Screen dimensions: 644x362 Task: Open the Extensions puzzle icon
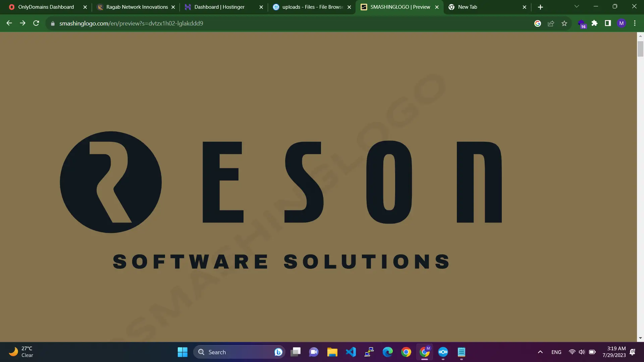point(594,23)
